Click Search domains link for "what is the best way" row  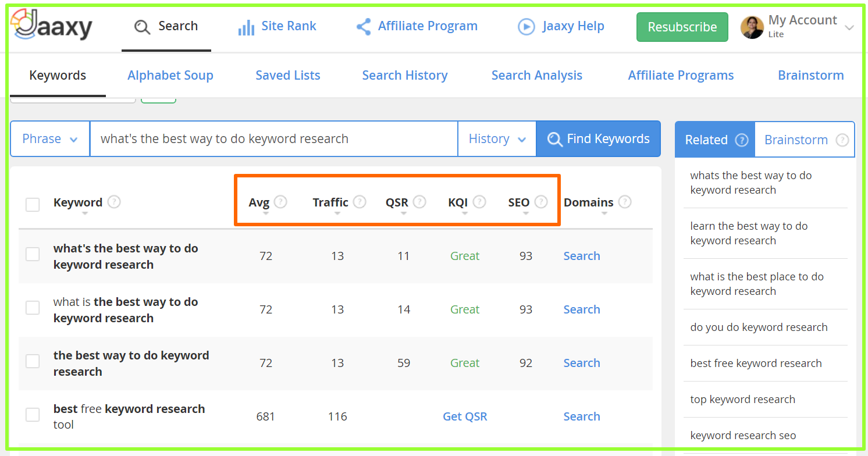[x=582, y=309]
